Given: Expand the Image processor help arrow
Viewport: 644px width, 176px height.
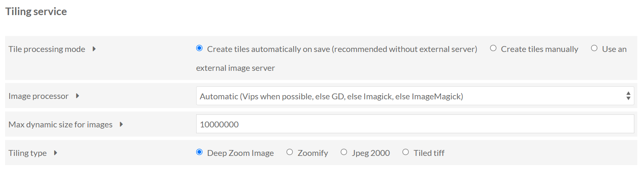Looking at the screenshot, I should coord(77,96).
